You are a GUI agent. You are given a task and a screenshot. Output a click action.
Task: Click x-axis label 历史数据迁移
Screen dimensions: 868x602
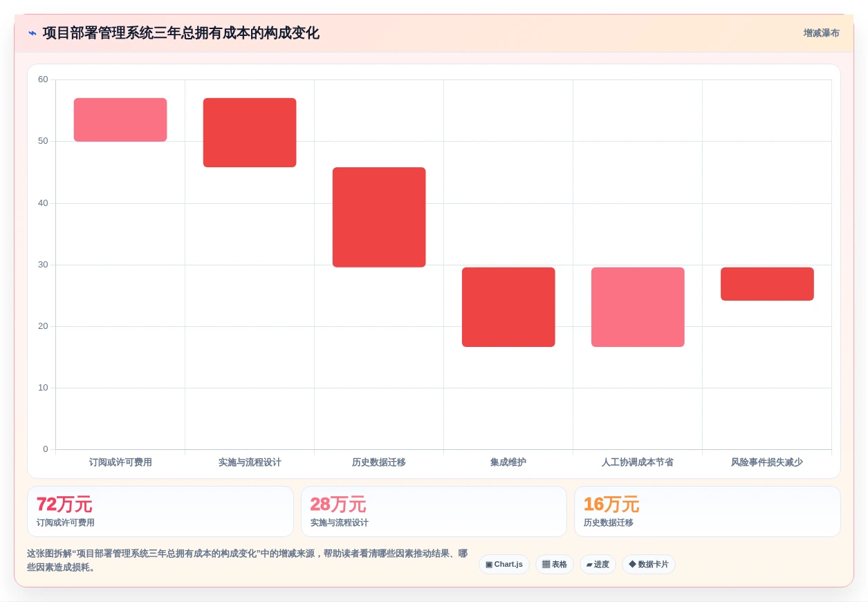[x=379, y=462]
